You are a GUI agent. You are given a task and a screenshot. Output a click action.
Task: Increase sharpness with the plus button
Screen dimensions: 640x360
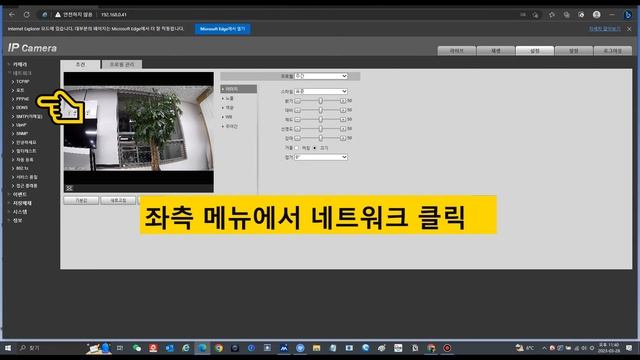pos(343,129)
